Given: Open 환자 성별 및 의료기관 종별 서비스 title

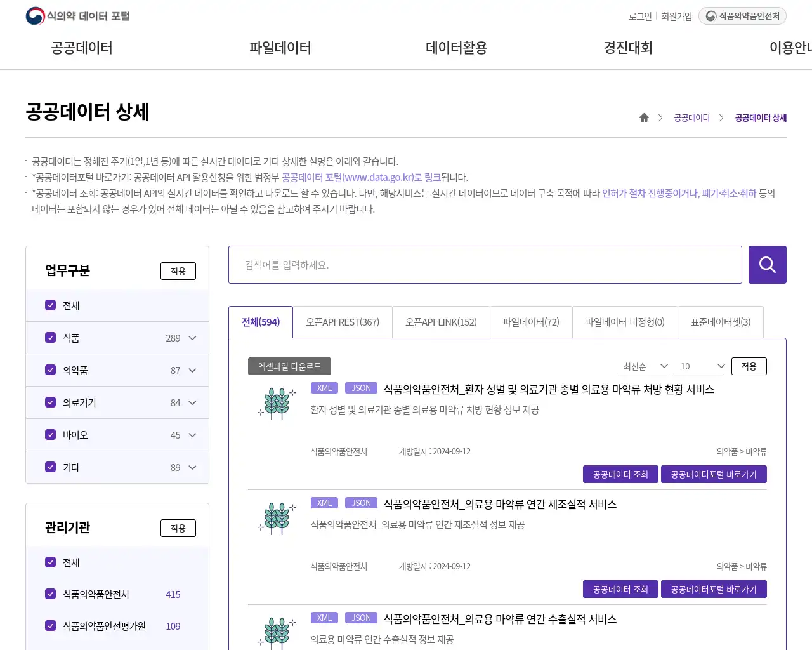Looking at the screenshot, I should click(549, 389).
